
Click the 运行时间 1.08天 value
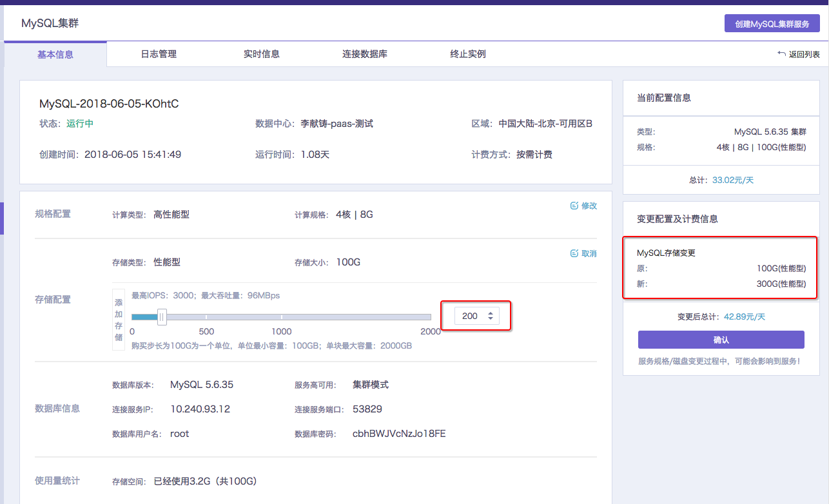pyautogui.click(x=315, y=155)
